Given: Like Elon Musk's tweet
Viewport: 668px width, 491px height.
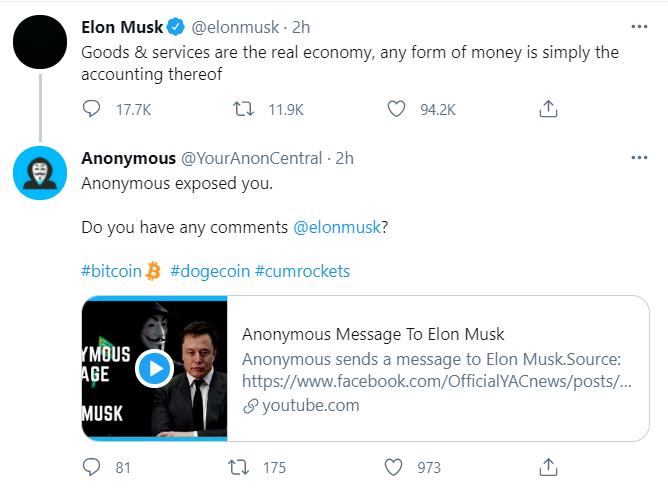Looking at the screenshot, I should pyautogui.click(x=396, y=108).
